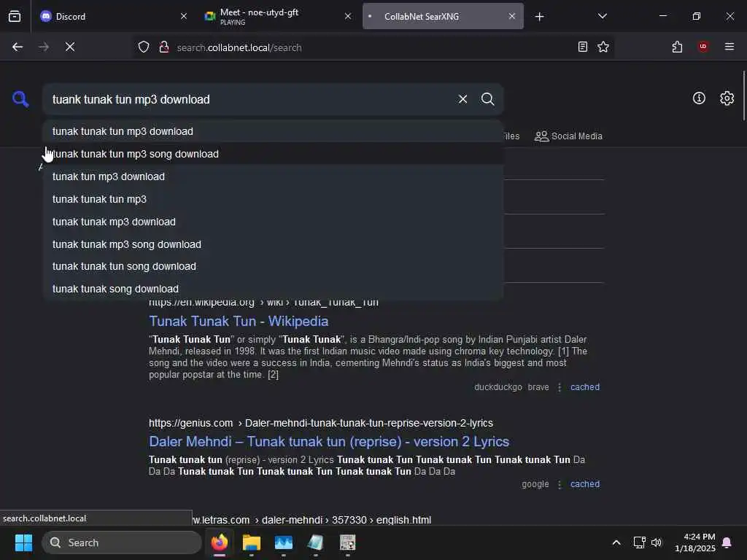Image resolution: width=747 pixels, height=560 pixels.
Task: Open a new tab
Action: click(x=539, y=17)
